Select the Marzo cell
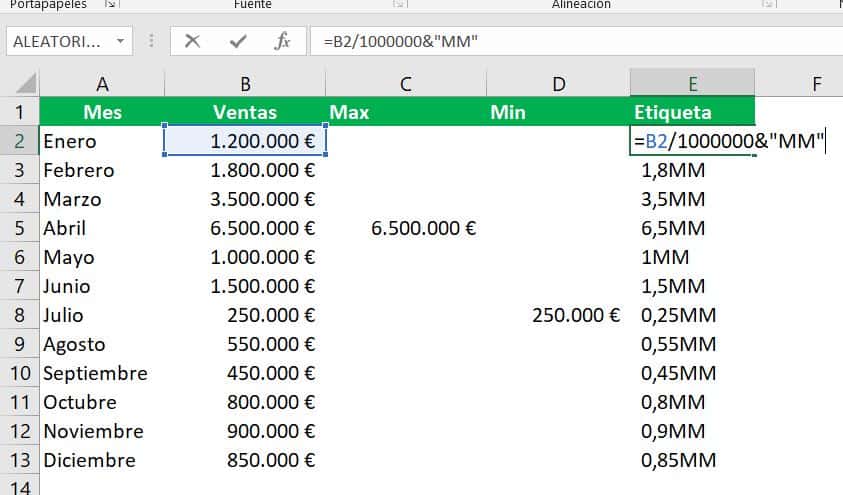The image size is (843, 495). [x=102, y=199]
